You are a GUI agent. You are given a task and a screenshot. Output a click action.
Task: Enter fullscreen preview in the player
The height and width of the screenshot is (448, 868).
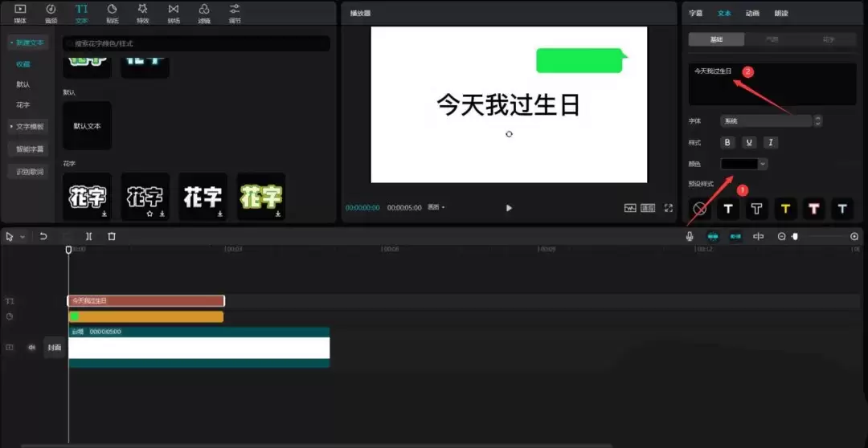pyautogui.click(x=668, y=208)
